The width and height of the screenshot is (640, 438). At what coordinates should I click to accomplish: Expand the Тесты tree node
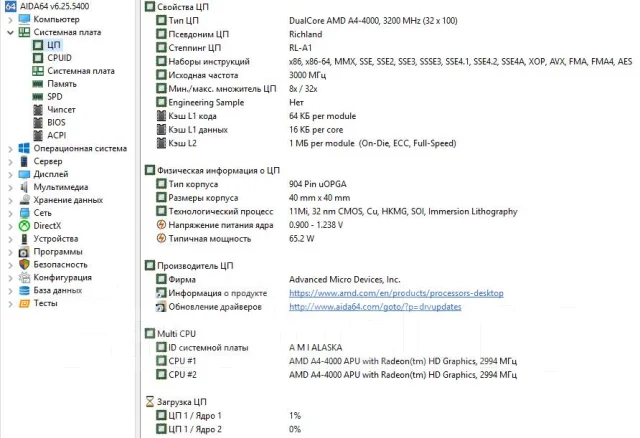10,304
